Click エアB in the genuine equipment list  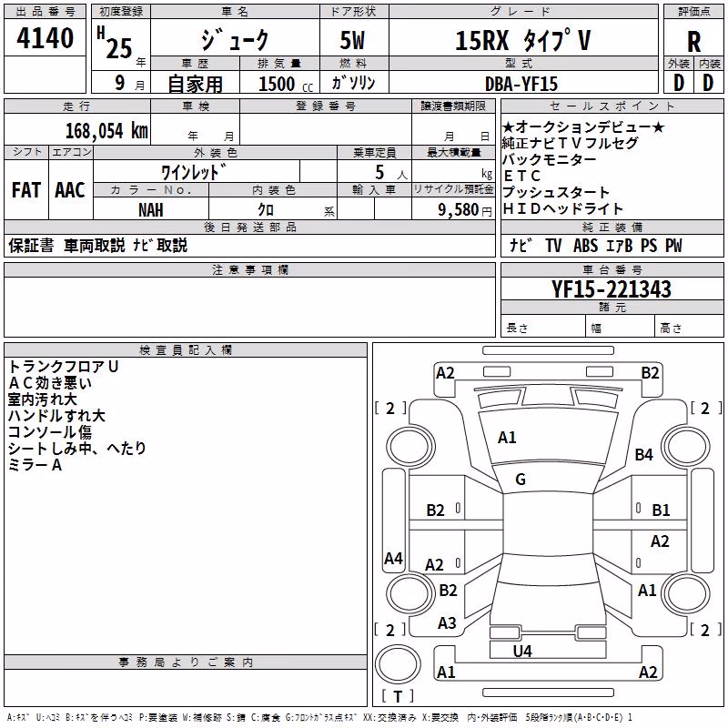click(x=620, y=245)
